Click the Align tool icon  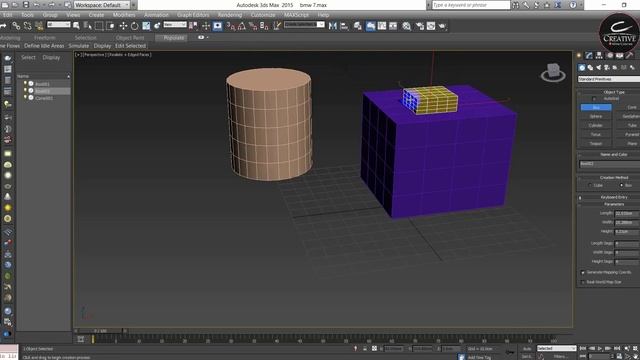tap(344, 26)
